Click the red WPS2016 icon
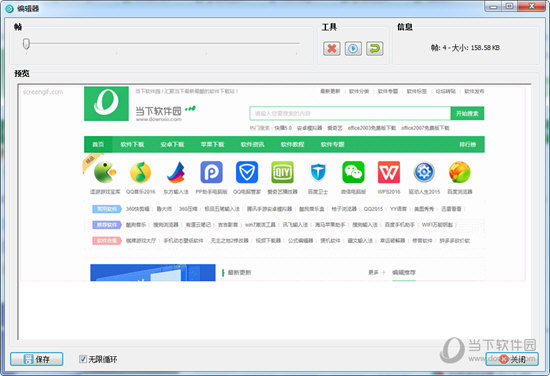This screenshot has height=376, width=550. point(389,172)
